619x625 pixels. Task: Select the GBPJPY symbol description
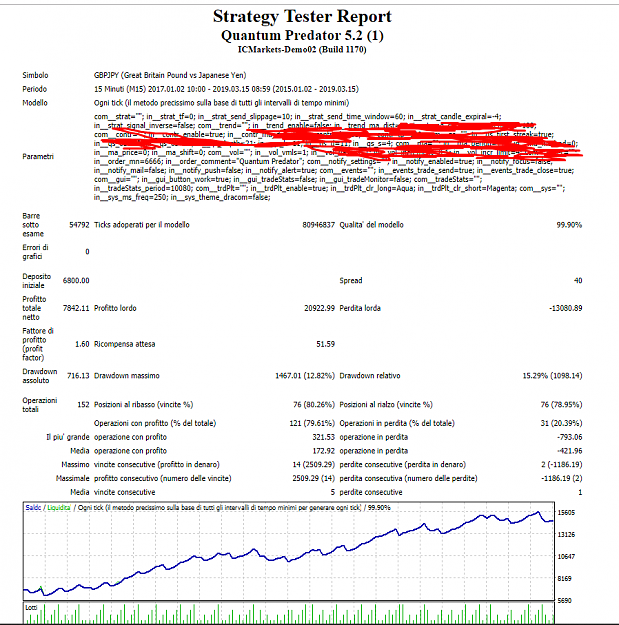(170, 75)
